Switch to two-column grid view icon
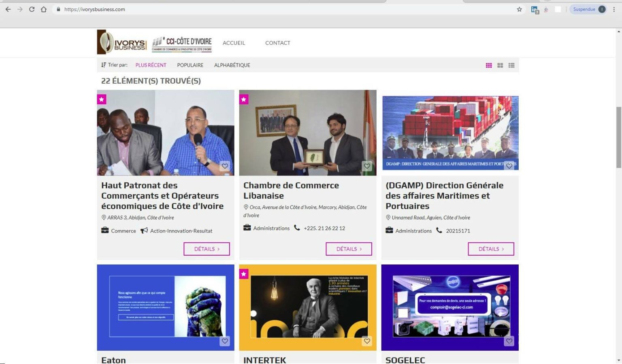Image resolution: width=622 pixels, height=364 pixels. coord(500,66)
